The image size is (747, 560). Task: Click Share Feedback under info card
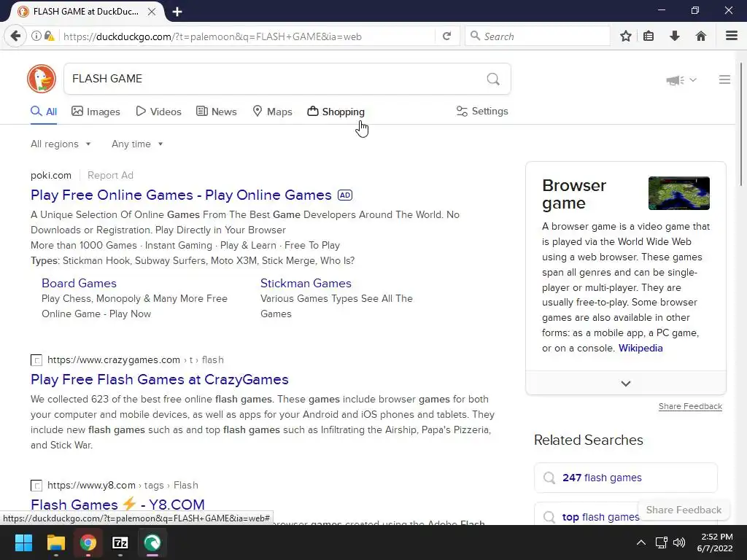tap(690, 406)
